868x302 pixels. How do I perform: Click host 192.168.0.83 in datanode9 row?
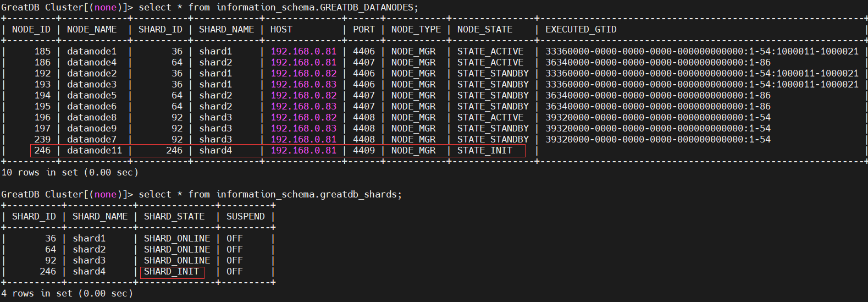click(x=303, y=129)
